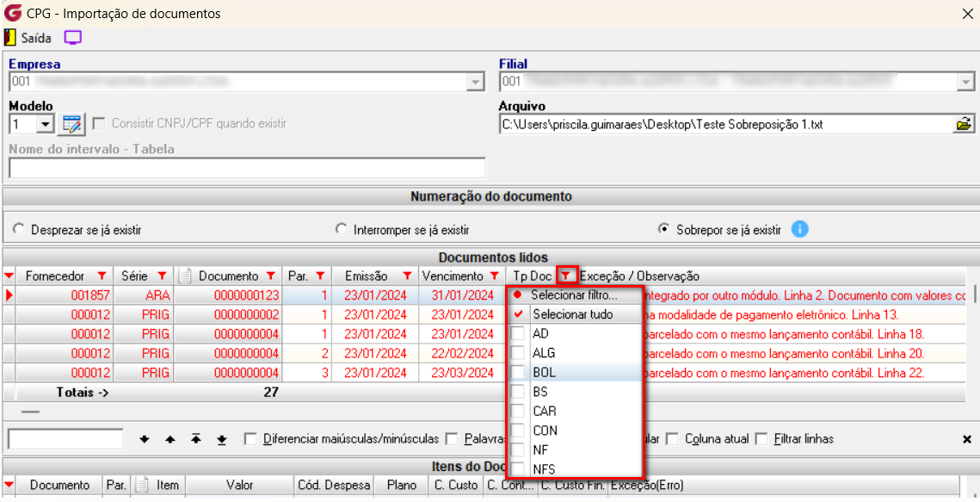Click the Cód. Despesa column header

click(x=334, y=485)
